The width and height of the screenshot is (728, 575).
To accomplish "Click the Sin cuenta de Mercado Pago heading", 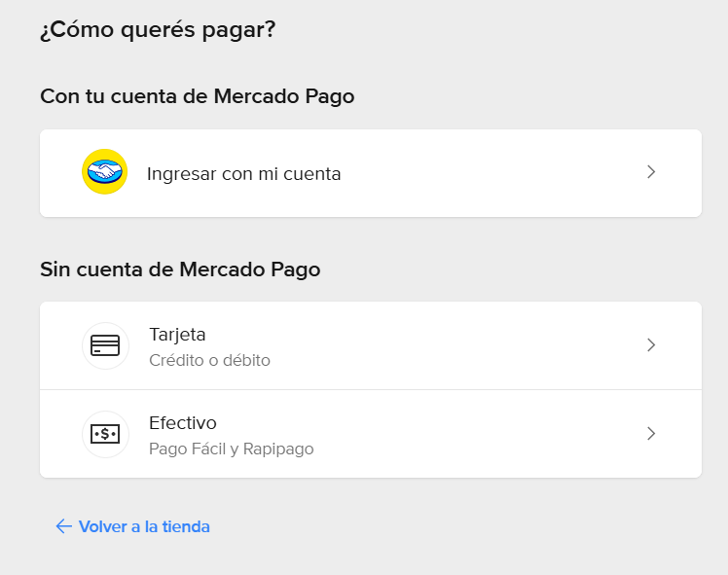I will tap(180, 270).
